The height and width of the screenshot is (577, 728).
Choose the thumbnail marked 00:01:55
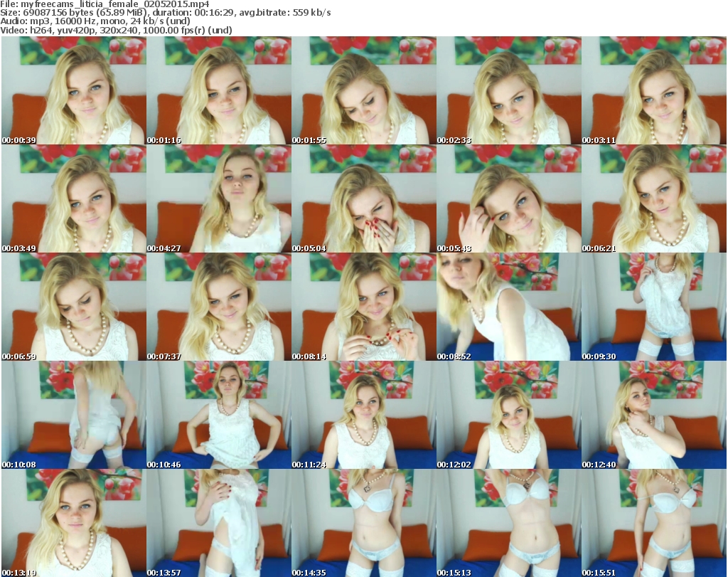363,90
